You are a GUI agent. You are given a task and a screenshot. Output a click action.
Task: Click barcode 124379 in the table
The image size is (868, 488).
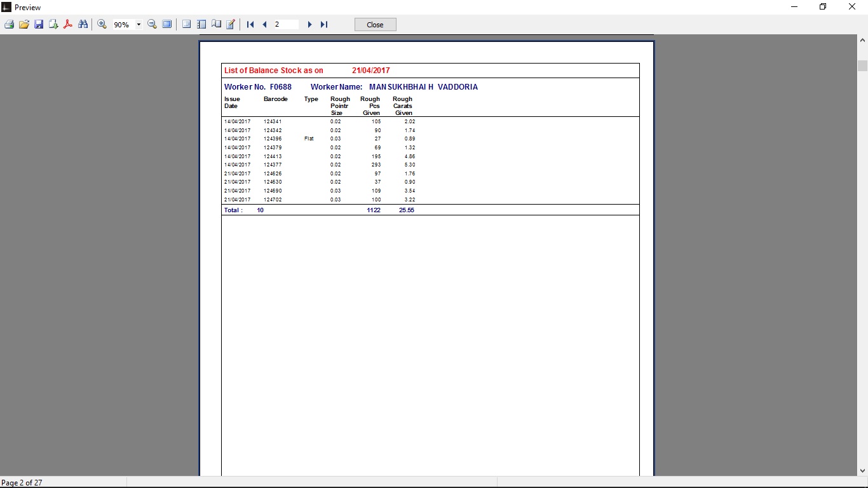pos(273,147)
